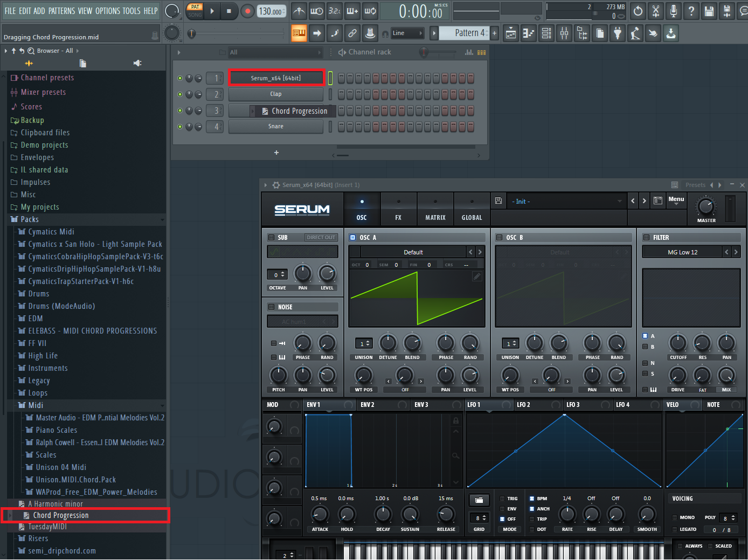Click the link/multilink controllers icon

[x=352, y=33]
